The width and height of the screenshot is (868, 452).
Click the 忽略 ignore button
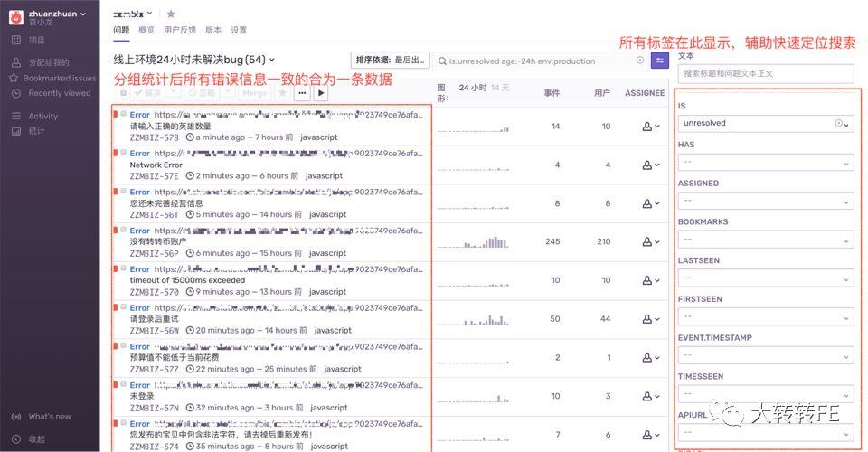(x=202, y=93)
